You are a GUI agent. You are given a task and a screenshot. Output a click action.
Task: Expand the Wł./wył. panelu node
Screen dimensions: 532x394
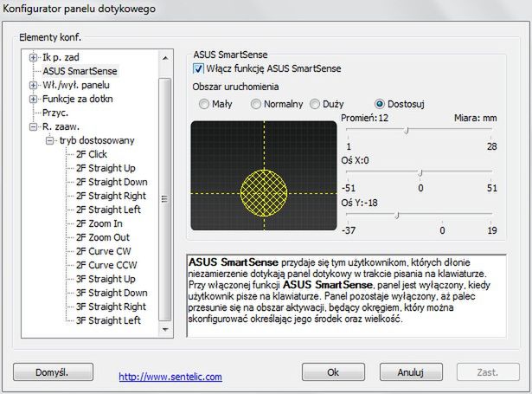tap(33, 85)
